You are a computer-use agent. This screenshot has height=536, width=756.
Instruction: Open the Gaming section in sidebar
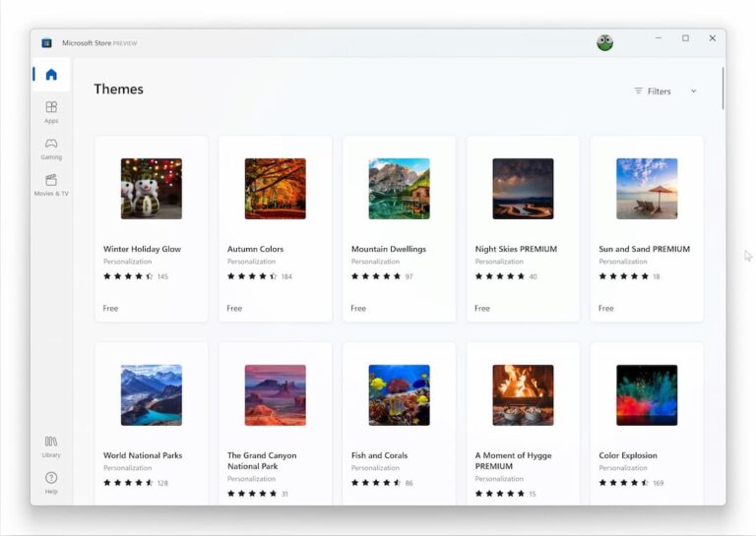click(51, 148)
